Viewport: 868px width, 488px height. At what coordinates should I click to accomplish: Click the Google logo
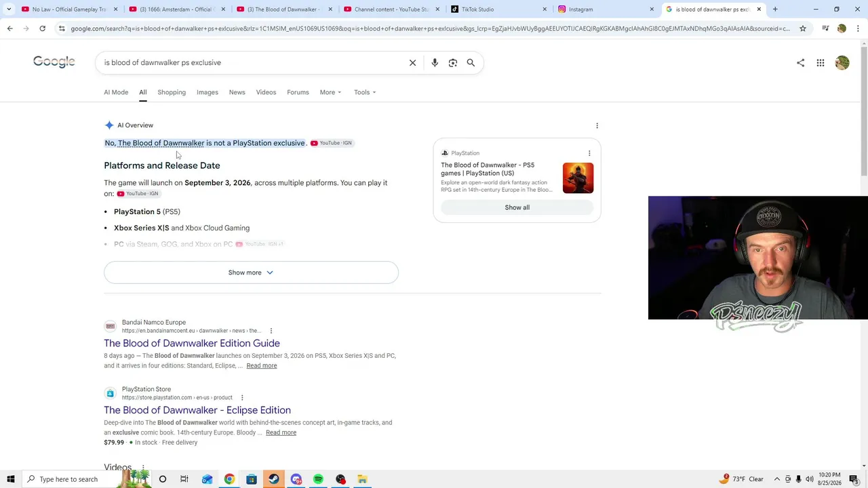point(54,62)
